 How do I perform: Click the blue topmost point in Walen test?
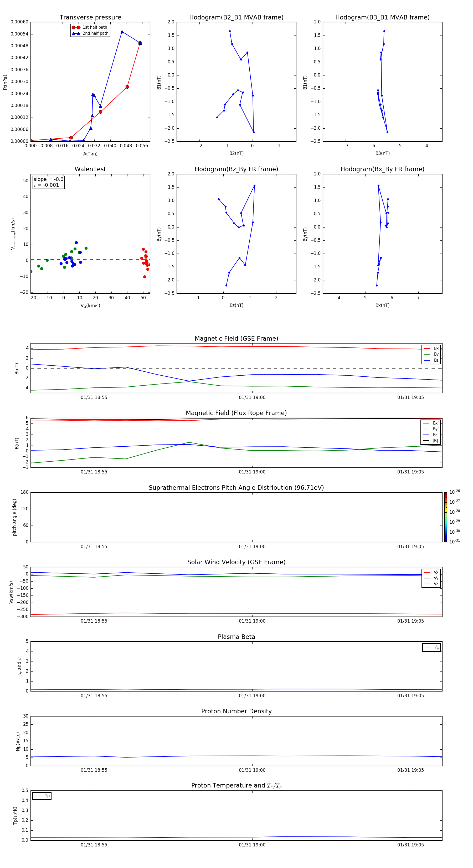tap(76, 243)
